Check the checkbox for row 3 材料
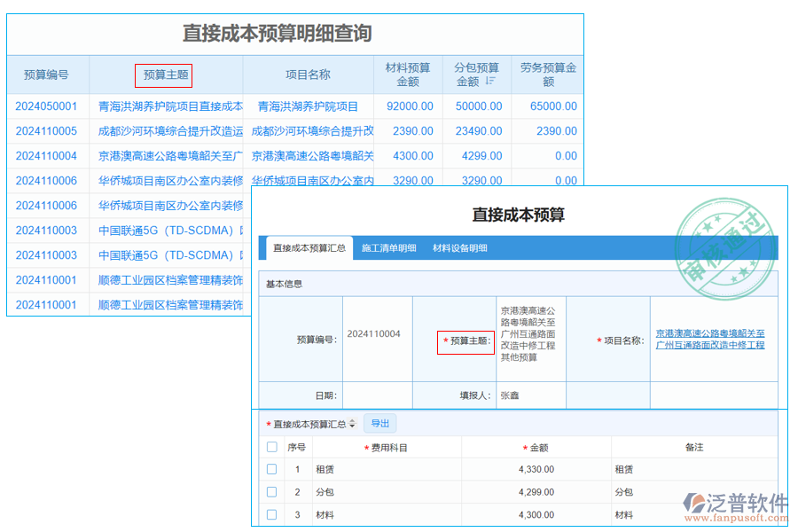Screen dimensions: 798x532 click(272, 516)
